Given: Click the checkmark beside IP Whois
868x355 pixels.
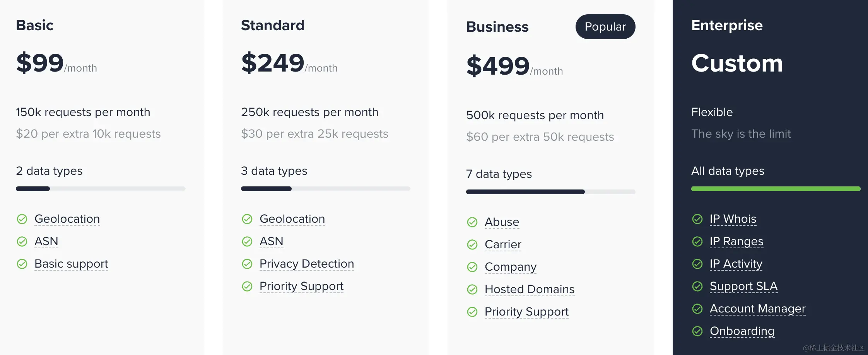Looking at the screenshot, I should [697, 219].
